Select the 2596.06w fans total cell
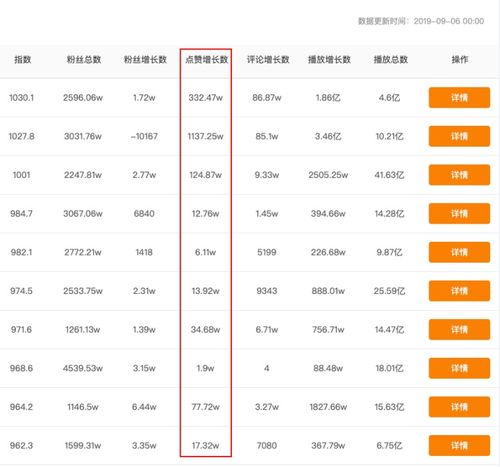Image resolution: width=500 pixels, height=467 pixels. point(83,98)
